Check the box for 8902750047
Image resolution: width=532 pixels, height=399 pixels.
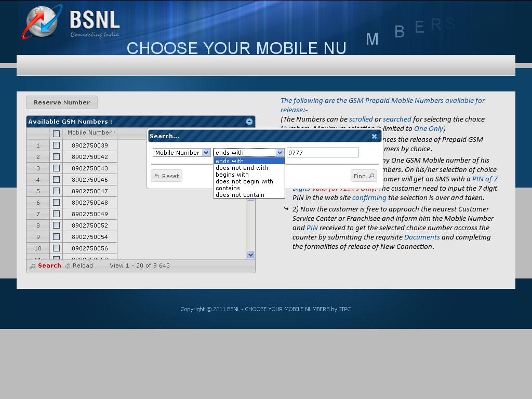(x=56, y=191)
